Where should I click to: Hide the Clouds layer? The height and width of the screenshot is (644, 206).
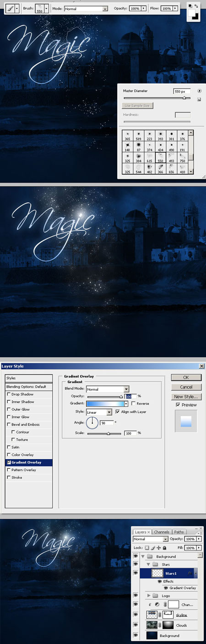point(136,625)
